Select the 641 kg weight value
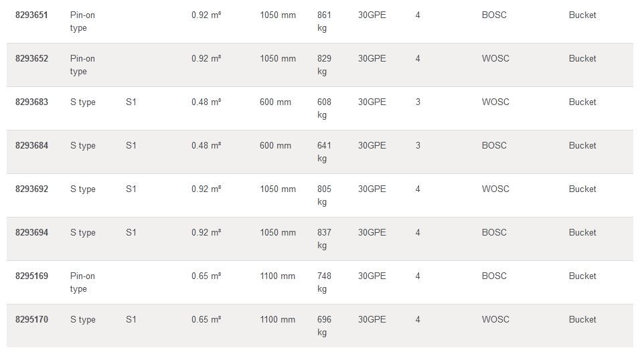This screenshot has height=352, width=644. tap(324, 152)
